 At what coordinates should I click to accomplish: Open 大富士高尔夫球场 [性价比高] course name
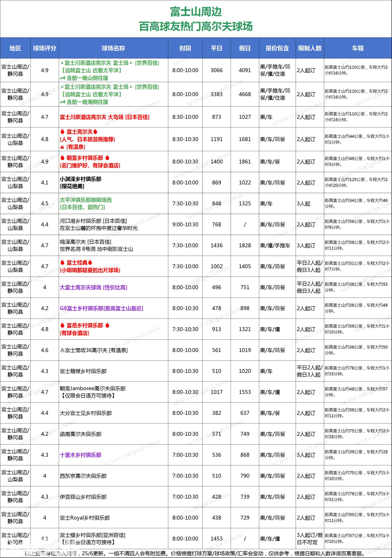pyautogui.click(x=94, y=287)
